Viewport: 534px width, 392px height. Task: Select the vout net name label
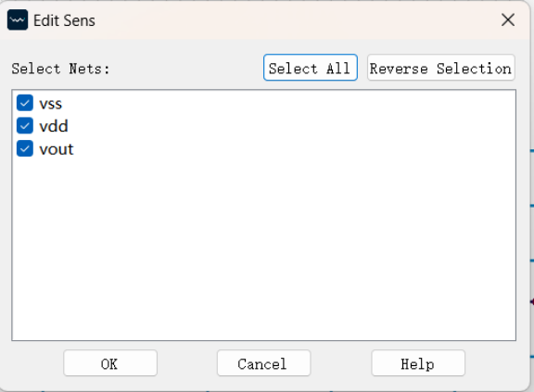(x=57, y=149)
